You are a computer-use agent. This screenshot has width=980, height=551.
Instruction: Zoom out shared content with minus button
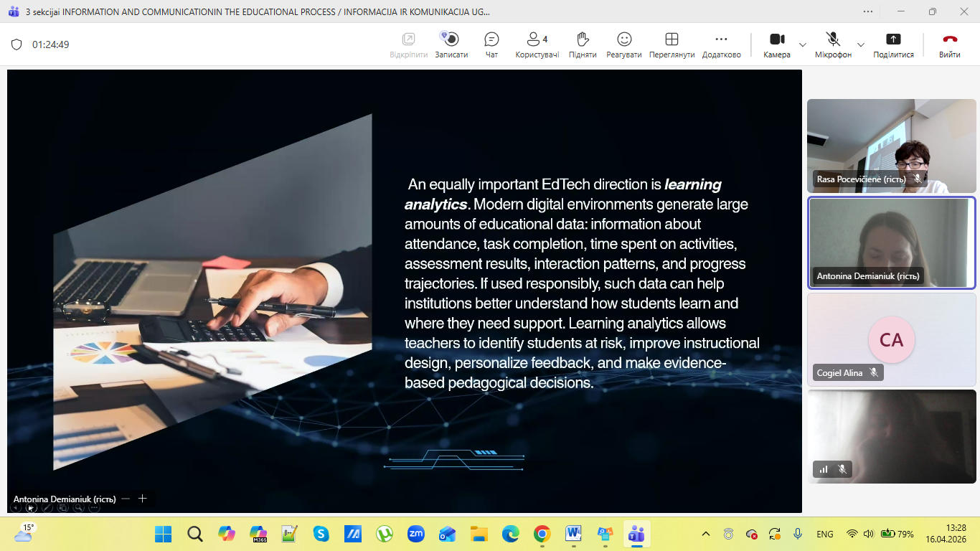(x=126, y=499)
